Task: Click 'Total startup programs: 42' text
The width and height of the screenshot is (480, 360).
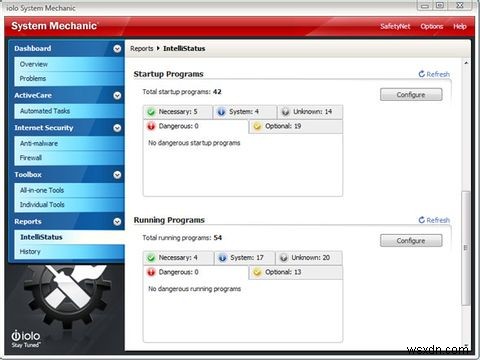Action: 182,92
